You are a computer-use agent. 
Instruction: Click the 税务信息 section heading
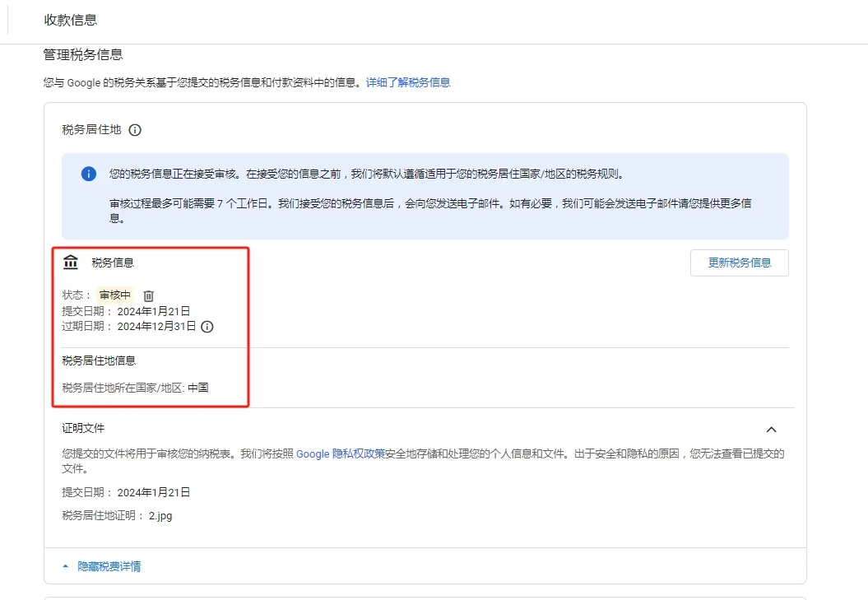113,263
